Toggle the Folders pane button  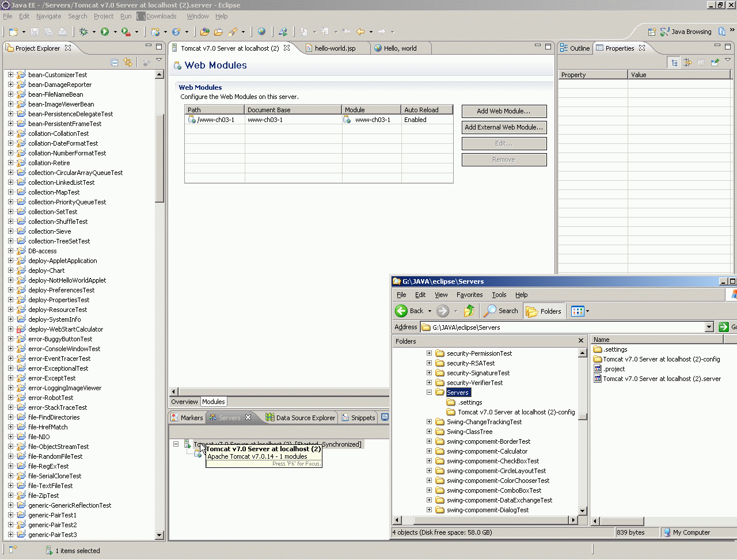(544, 311)
